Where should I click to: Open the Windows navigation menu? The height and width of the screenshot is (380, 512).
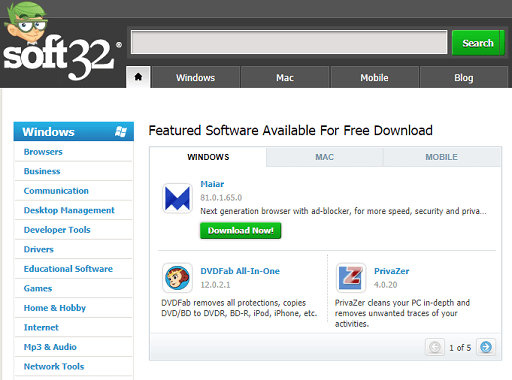pyautogui.click(x=196, y=77)
